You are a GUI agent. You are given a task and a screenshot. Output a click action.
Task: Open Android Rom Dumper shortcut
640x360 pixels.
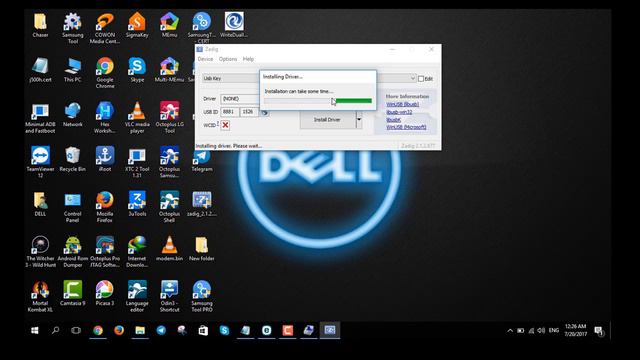pos(73,251)
